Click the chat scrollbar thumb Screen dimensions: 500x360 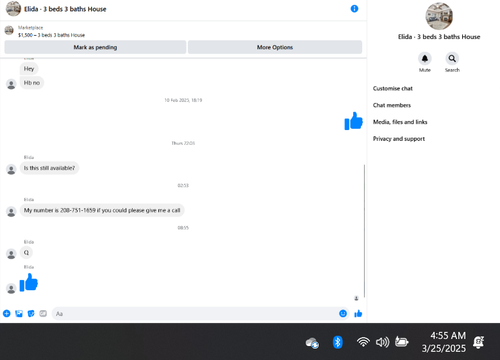[x=364, y=231]
